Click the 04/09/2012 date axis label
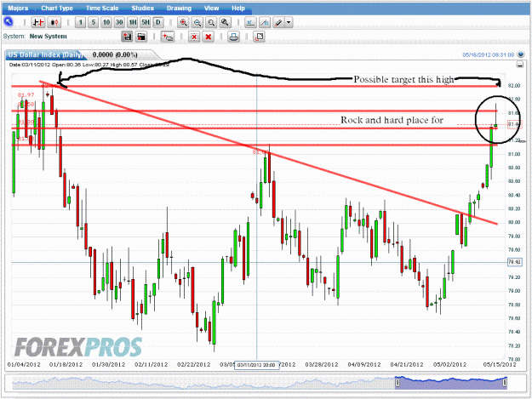Image resolution: width=532 pixels, height=399 pixels. tap(364, 365)
